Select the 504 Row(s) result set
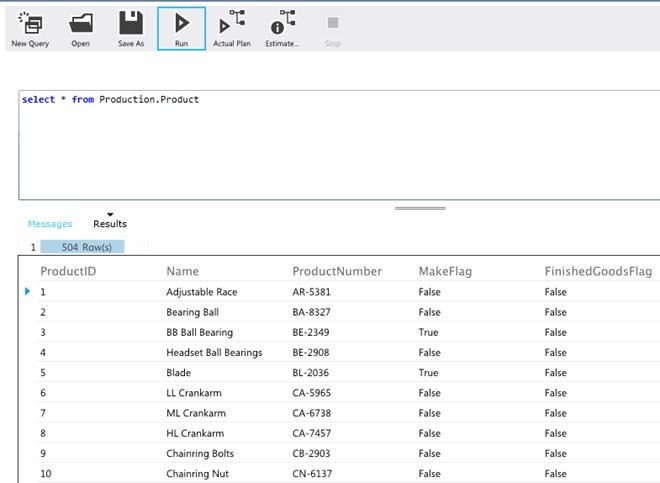The image size is (660, 483). (82, 247)
